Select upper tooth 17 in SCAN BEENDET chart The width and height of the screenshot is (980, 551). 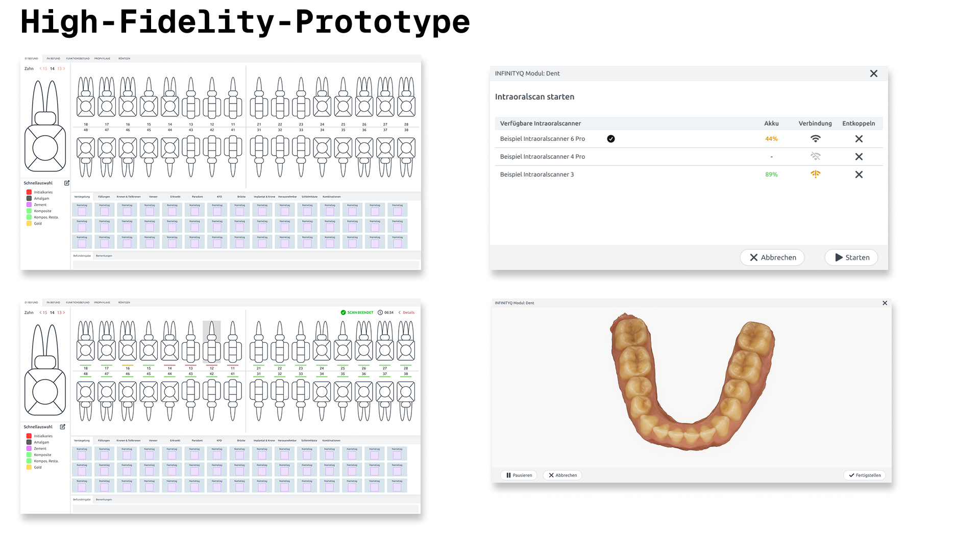click(x=107, y=341)
